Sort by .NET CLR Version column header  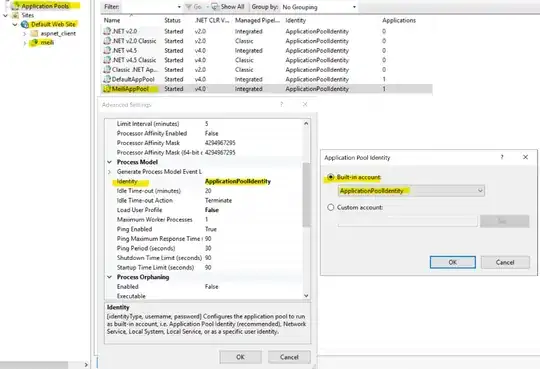(x=212, y=20)
